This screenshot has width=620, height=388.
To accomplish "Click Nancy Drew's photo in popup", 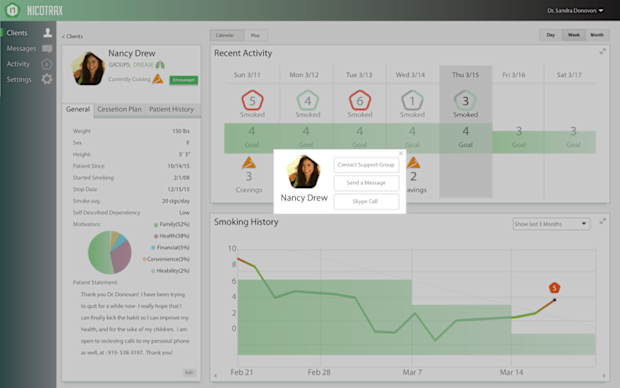I will point(304,172).
